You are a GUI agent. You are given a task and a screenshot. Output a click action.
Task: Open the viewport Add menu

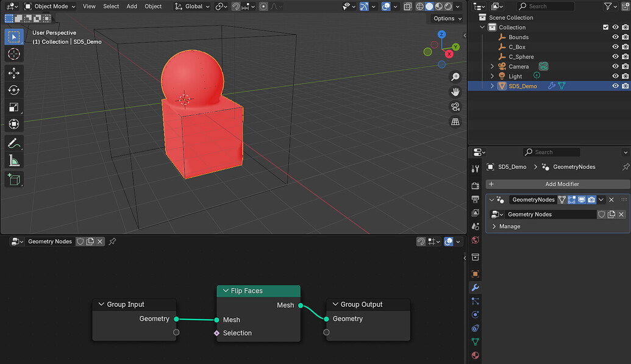pyautogui.click(x=132, y=7)
